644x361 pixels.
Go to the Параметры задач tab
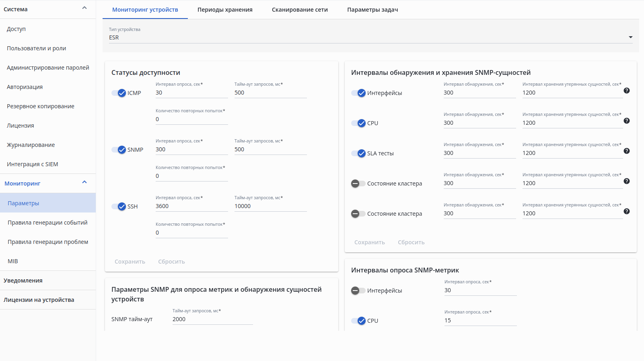(x=372, y=10)
